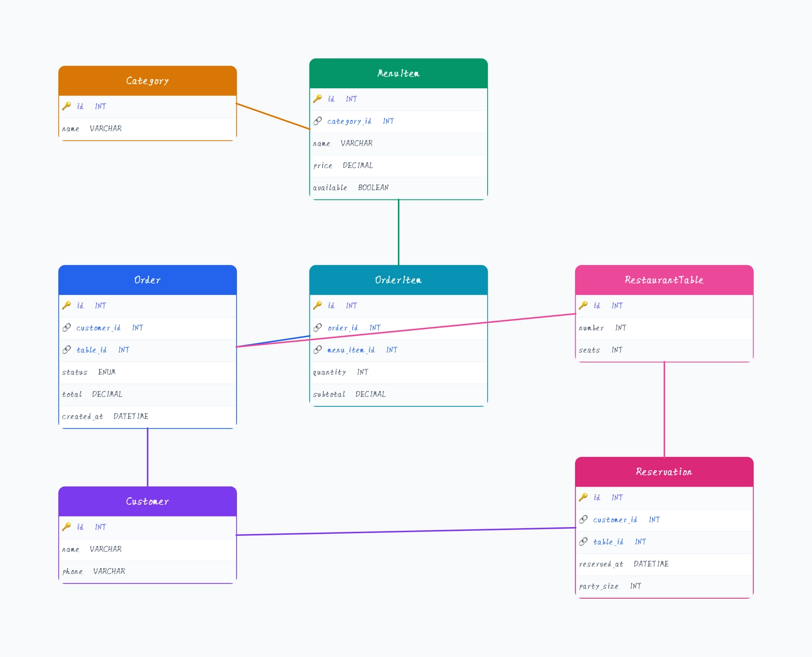Click the pink RestaurantTable-to-Reservation vertical connector

(664, 409)
